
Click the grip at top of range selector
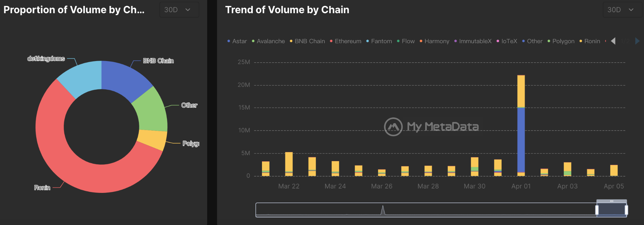(x=612, y=201)
